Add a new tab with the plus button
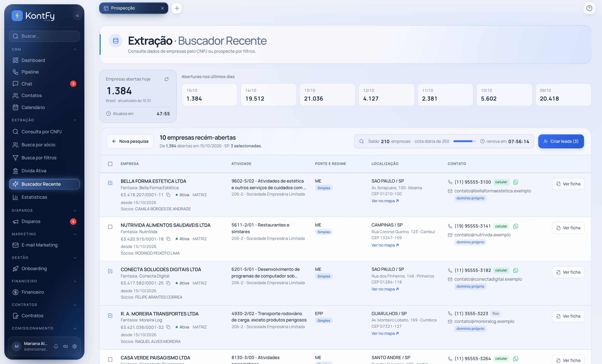The width and height of the screenshot is (602, 364). 177,8
